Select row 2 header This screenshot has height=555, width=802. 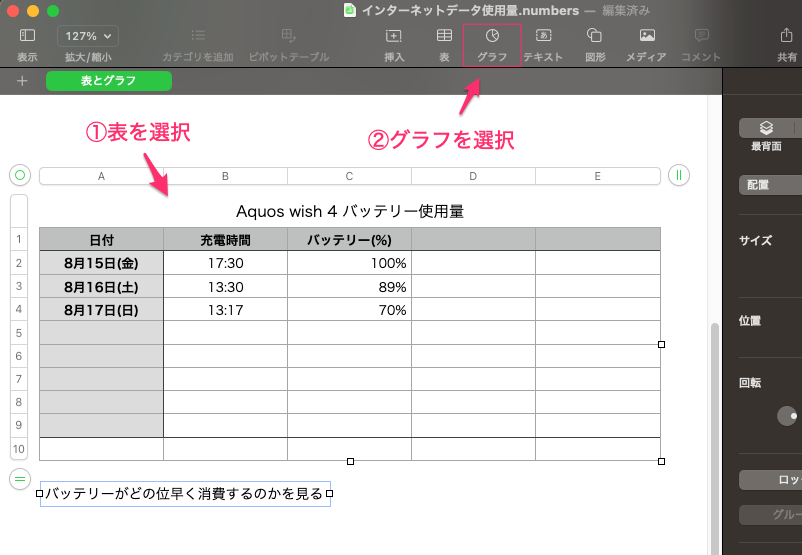tap(19, 263)
